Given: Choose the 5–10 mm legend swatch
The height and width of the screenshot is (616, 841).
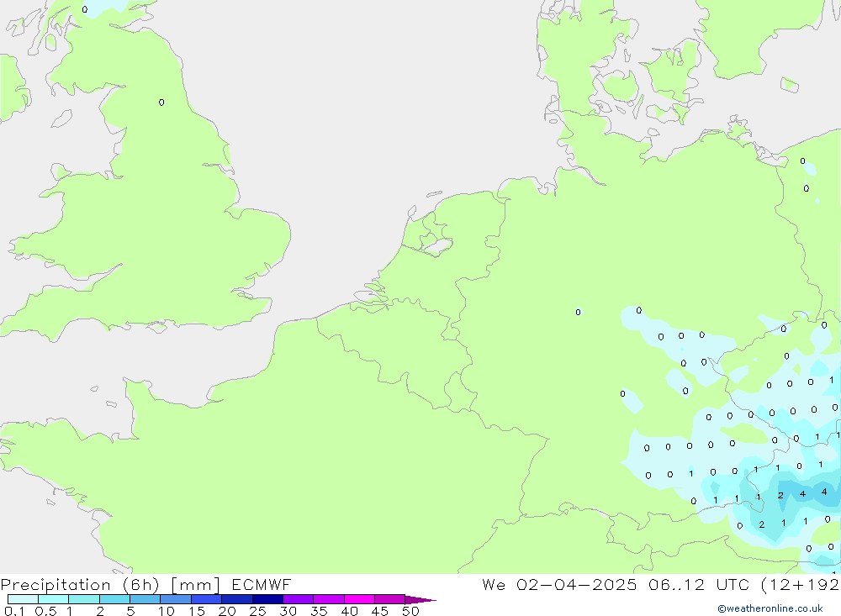Looking at the screenshot, I should click(145, 599).
